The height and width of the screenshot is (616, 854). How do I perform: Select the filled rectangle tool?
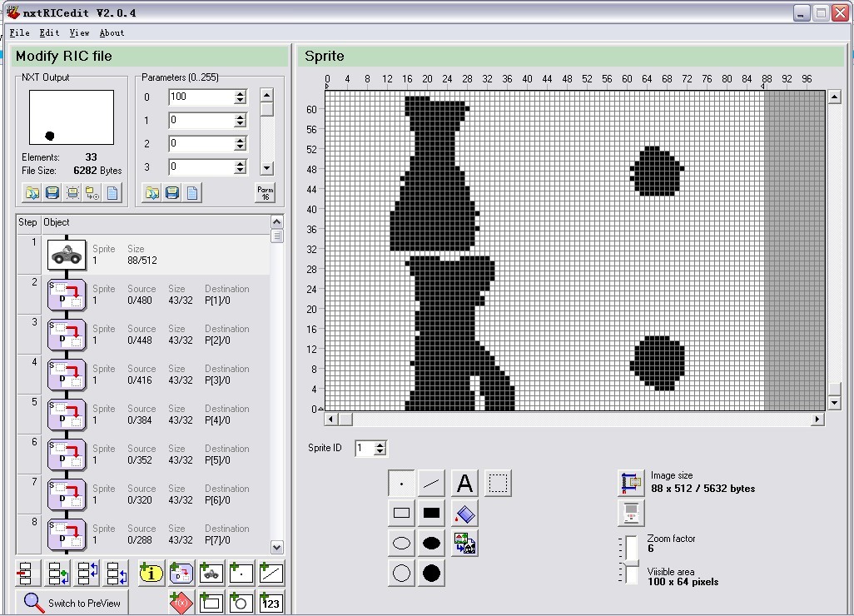[x=431, y=513]
